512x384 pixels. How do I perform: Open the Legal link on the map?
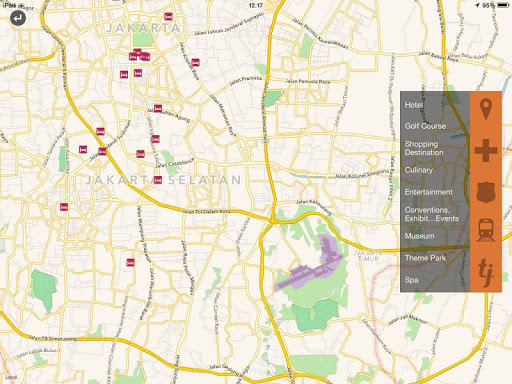pos(12,377)
